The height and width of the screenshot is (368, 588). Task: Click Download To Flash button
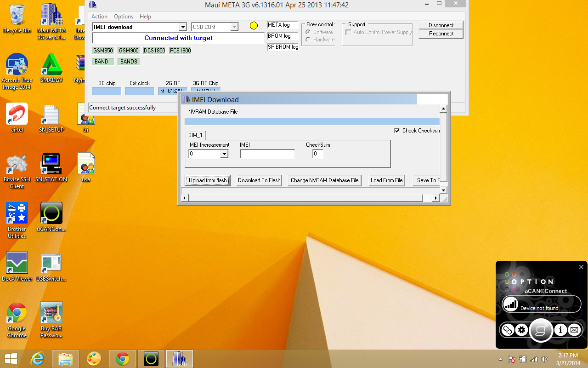pos(259,180)
